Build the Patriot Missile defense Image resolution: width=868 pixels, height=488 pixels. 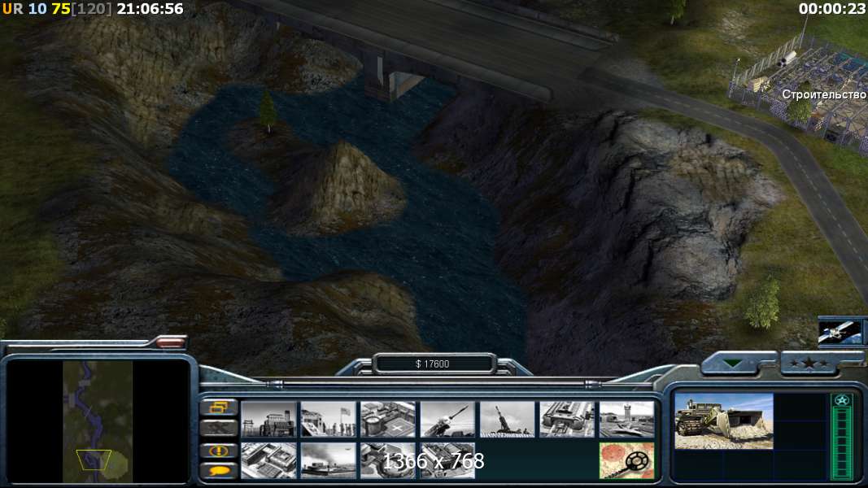tap(447, 419)
